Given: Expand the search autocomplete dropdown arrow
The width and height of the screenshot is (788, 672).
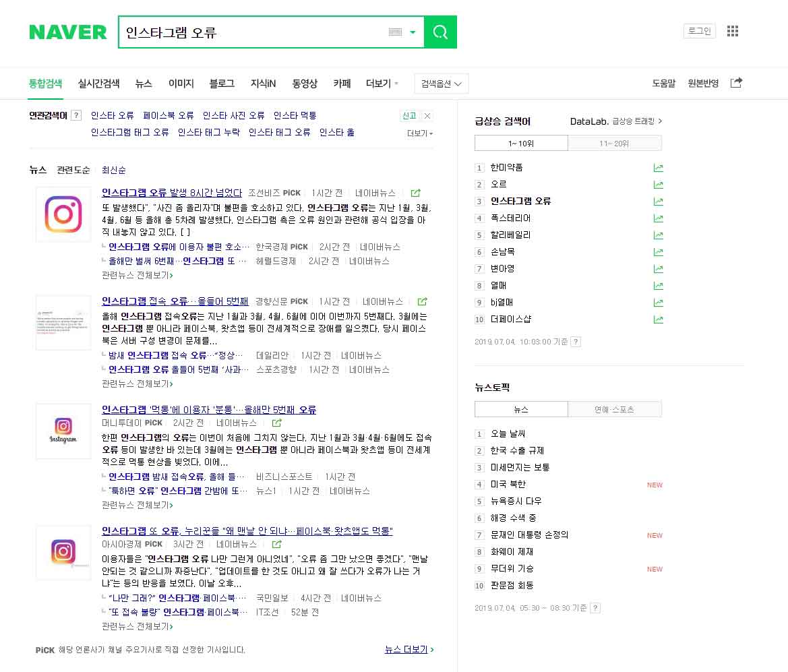Looking at the screenshot, I should pyautogui.click(x=413, y=32).
